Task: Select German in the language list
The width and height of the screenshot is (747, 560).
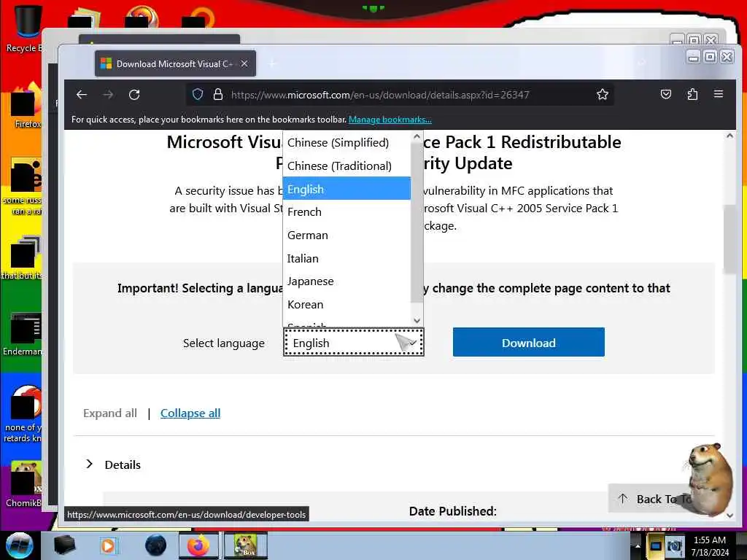Action: (347, 236)
